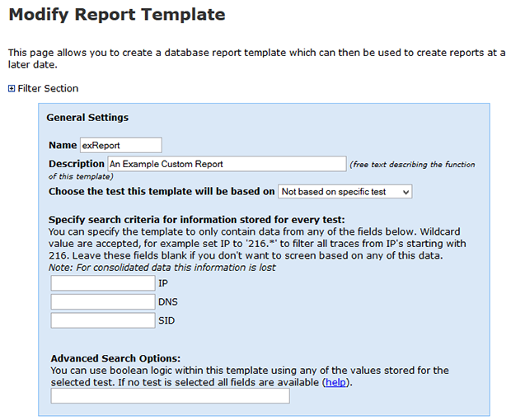
Task: Open the help link for advanced search
Action: (x=335, y=382)
